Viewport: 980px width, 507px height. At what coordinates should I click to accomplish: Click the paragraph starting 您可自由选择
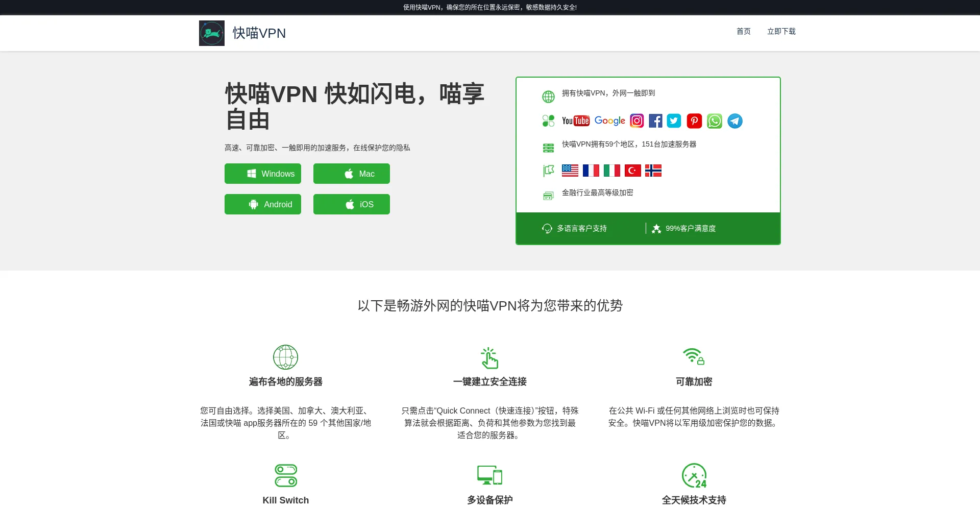(286, 423)
